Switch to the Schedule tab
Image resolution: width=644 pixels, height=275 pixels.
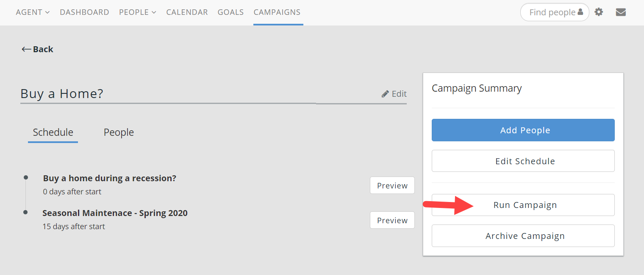click(53, 132)
